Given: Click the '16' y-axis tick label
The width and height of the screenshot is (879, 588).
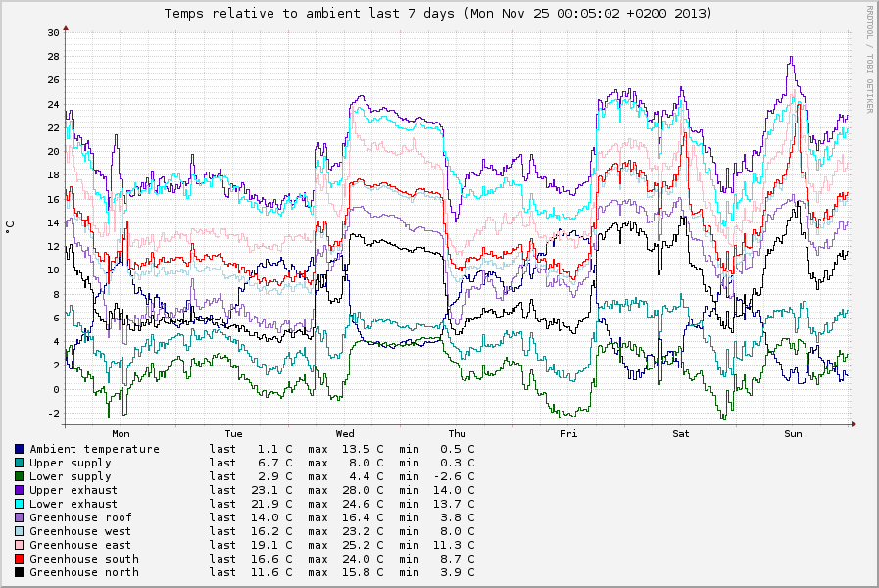Looking at the screenshot, I should click(53, 199).
